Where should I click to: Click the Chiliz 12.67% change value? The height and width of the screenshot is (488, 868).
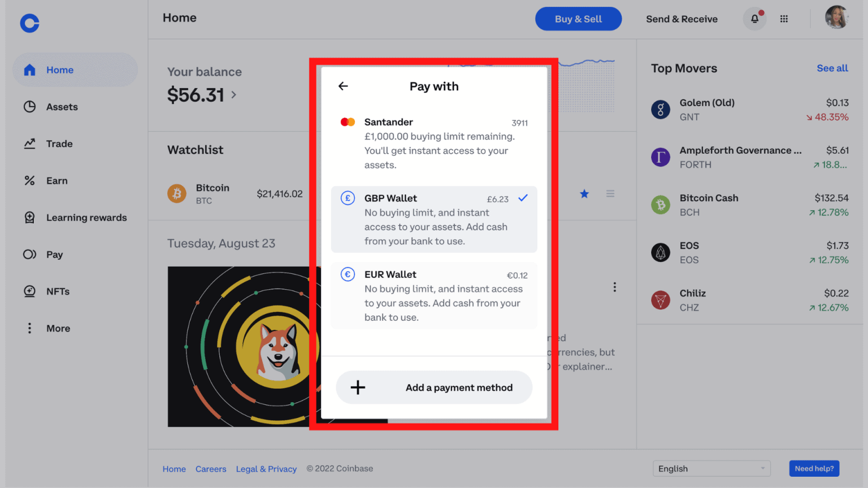point(828,308)
